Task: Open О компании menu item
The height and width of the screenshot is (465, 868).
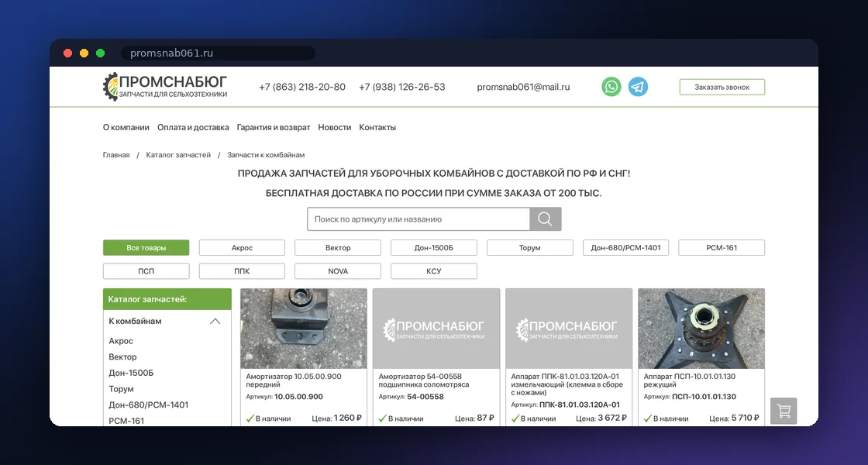Action: 126,127
